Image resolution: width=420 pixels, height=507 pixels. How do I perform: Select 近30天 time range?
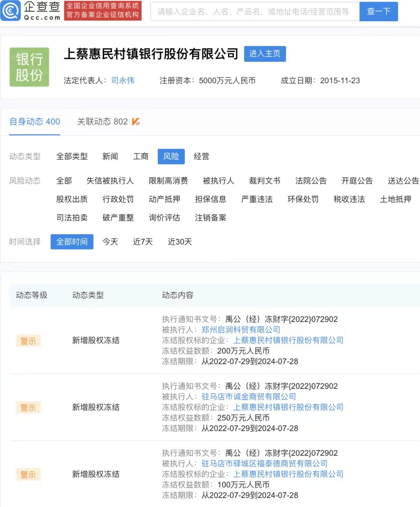pos(180,242)
